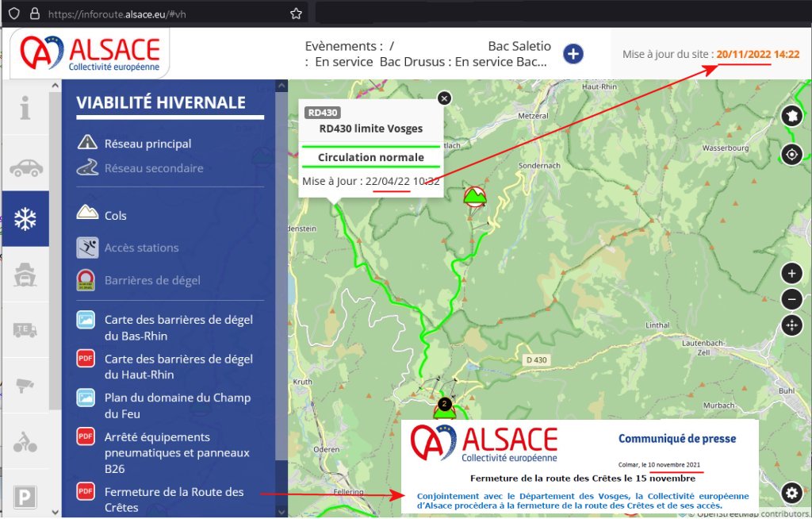Click the Sondernach label on map
Image resolution: width=812 pixels, height=519 pixels.
(539, 165)
